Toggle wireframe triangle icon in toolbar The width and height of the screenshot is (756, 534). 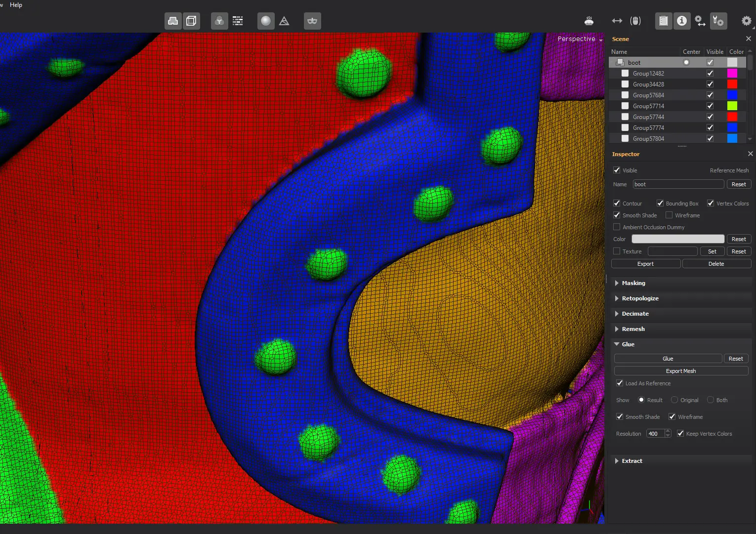[284, 21]
